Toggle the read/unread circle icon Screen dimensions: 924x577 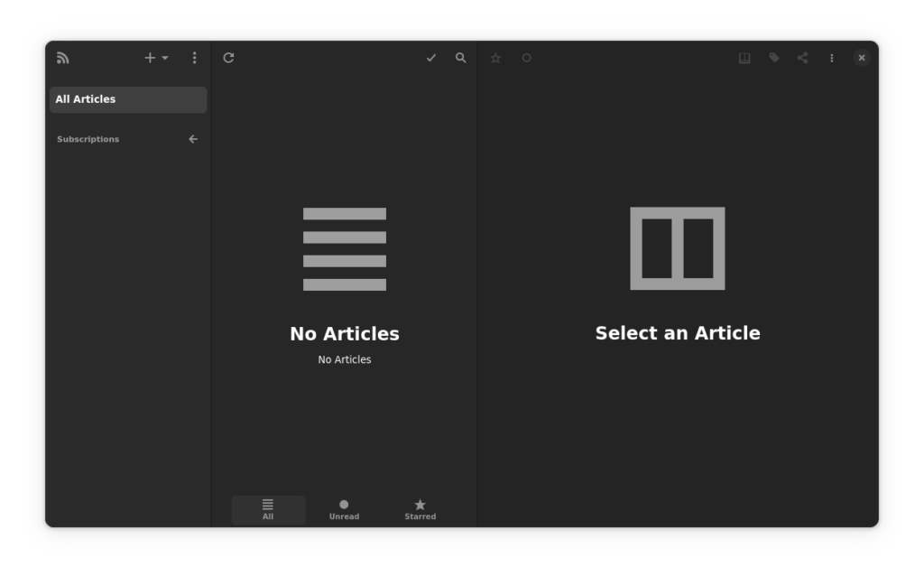tap(527, 58)
